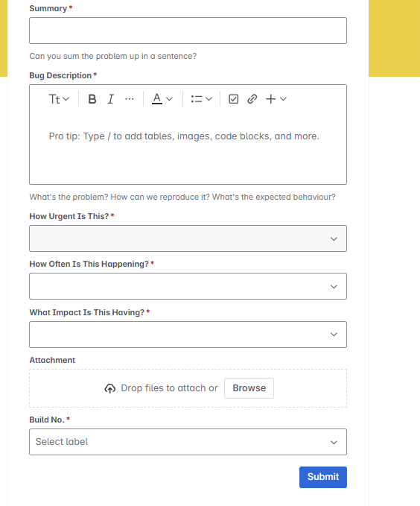Open the text color picker
The height and width of the screenshot is (506, 420).
click(162, 99)
